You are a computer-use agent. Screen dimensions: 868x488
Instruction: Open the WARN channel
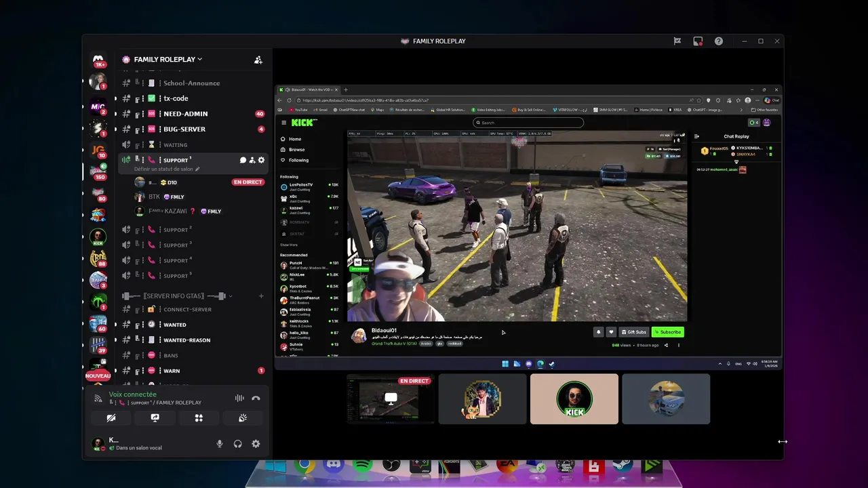(193, 371)
